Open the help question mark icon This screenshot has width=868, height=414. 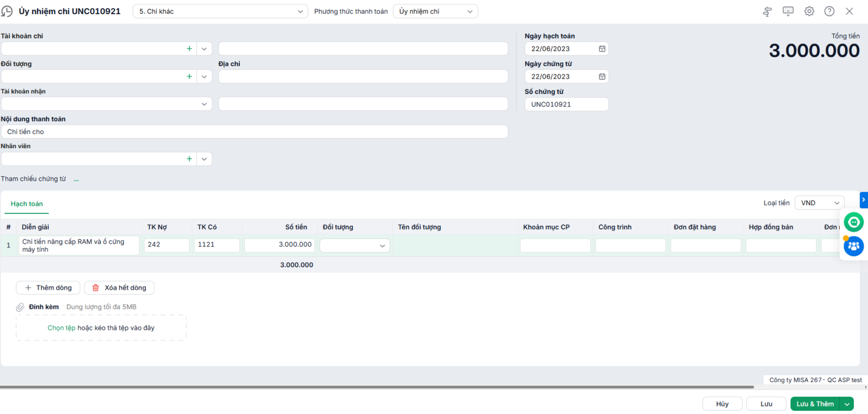[x=829, y=11]
